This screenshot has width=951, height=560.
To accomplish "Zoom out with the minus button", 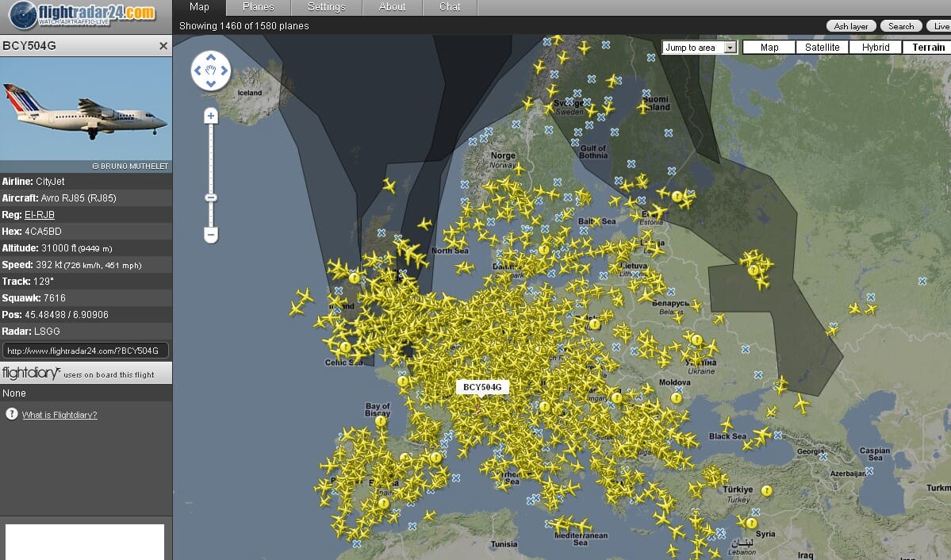I will pyautogui.click(x=211, y=234).
